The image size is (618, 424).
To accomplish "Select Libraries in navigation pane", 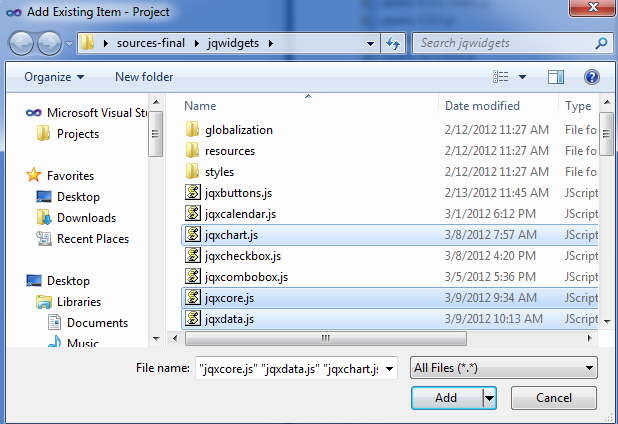I will point(69,302).
